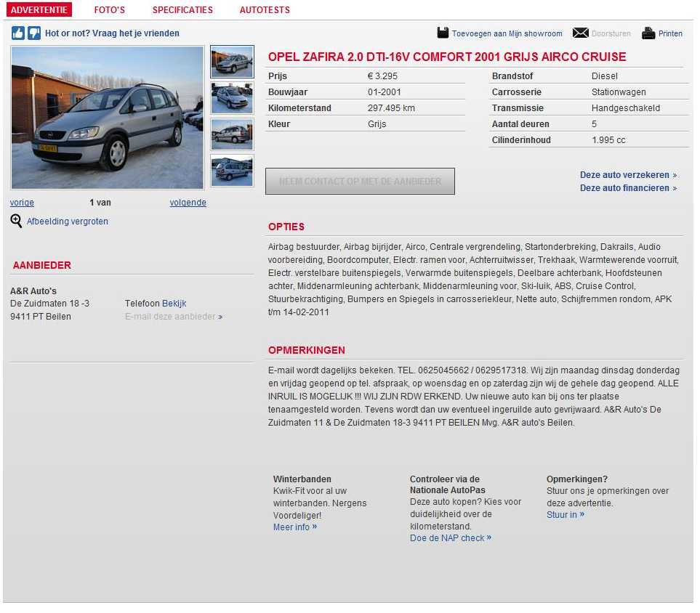Click the color value 'Grijs'
The image size is (700, 613).
pos(377,124)
